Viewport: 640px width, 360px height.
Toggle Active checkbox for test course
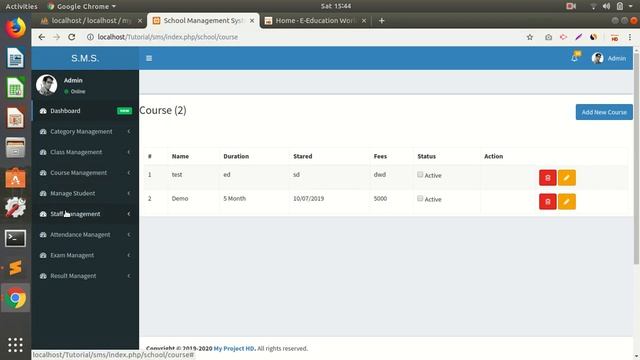420,175
